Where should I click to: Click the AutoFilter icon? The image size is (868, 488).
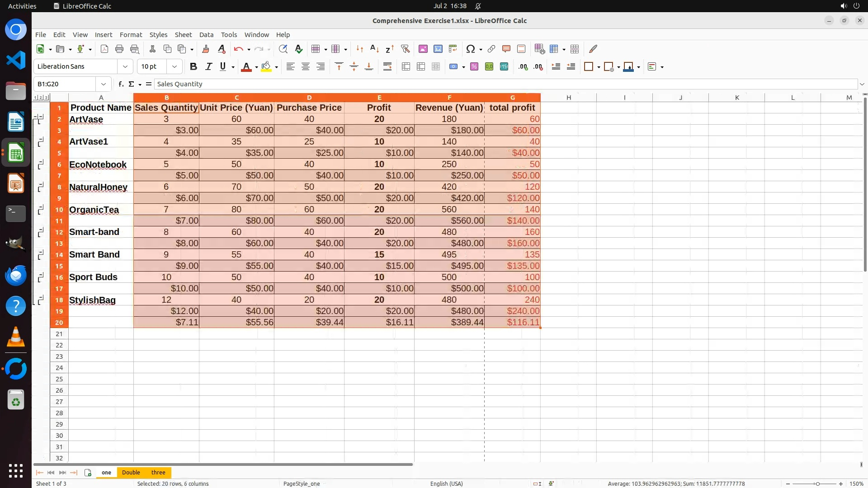click(x=405, y=49)
